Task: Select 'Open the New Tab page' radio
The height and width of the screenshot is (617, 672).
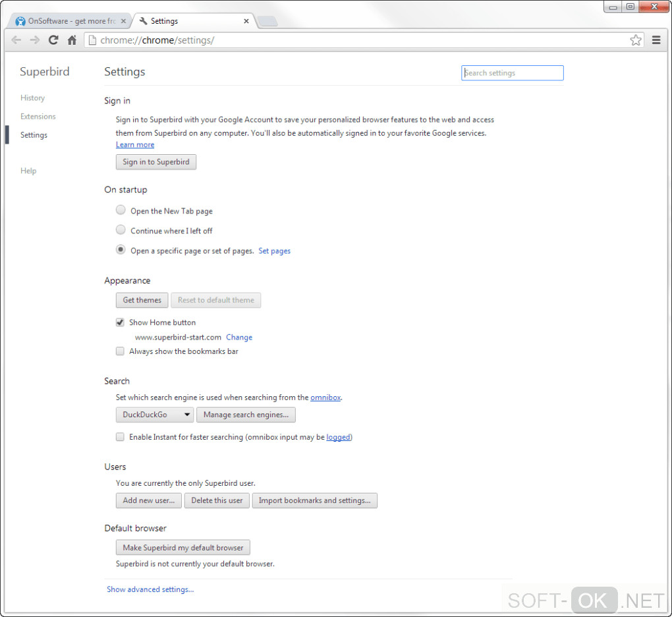Action: coord(121,210)
